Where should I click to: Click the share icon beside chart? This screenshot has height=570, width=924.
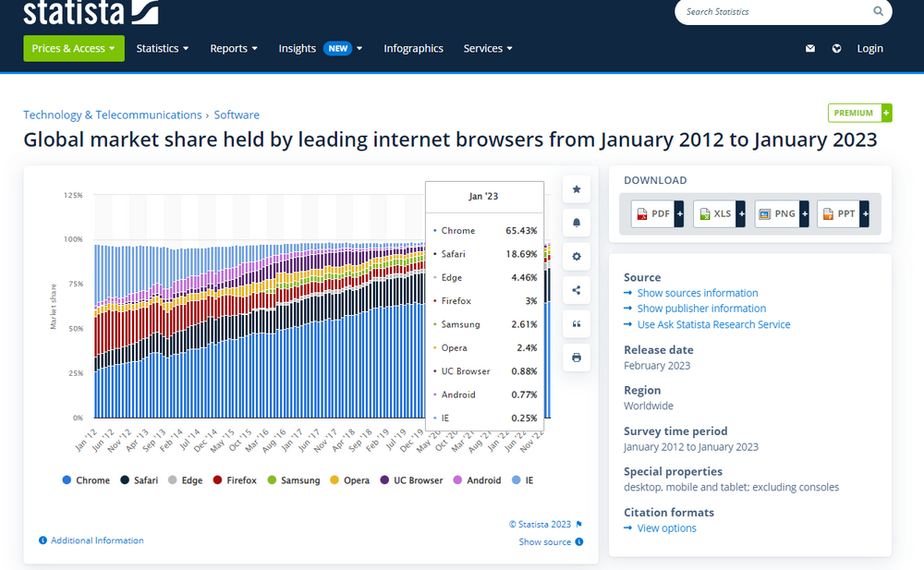pyautogui.click(x=577, y=290)
